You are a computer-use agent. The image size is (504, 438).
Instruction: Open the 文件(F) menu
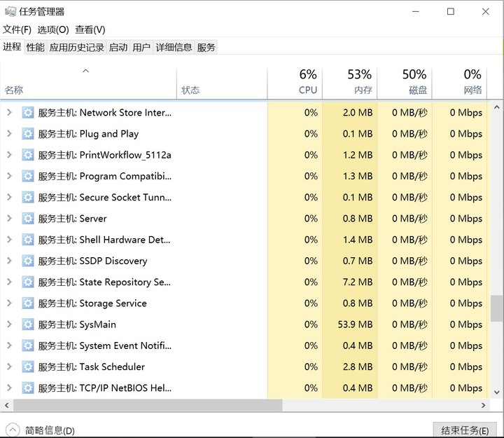point(17,30)
